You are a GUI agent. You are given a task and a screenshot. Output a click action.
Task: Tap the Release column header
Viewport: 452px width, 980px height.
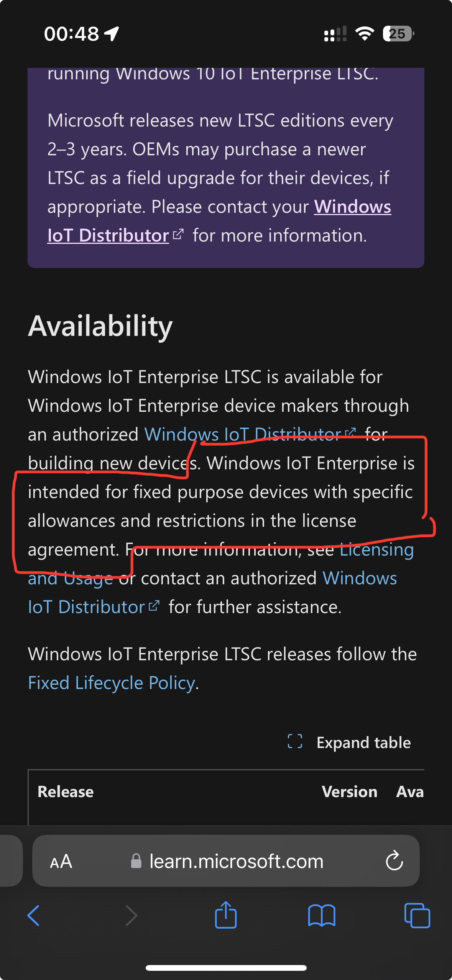66,792
